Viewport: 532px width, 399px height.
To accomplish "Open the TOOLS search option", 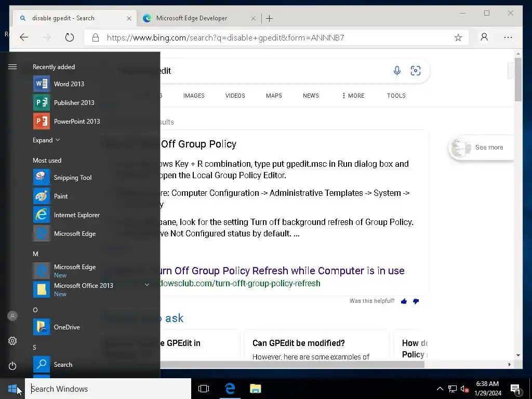I will pyautogui.click(x=396, y=96).
